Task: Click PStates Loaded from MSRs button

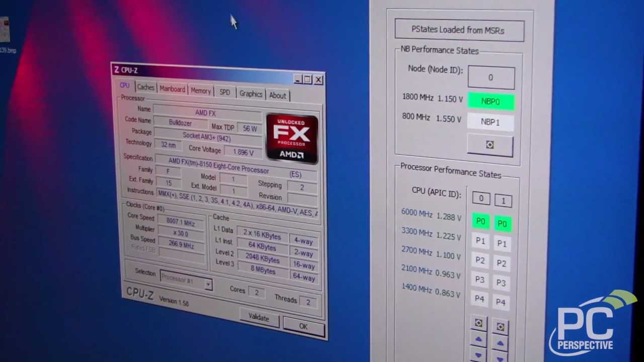Action: click(459, 30)
